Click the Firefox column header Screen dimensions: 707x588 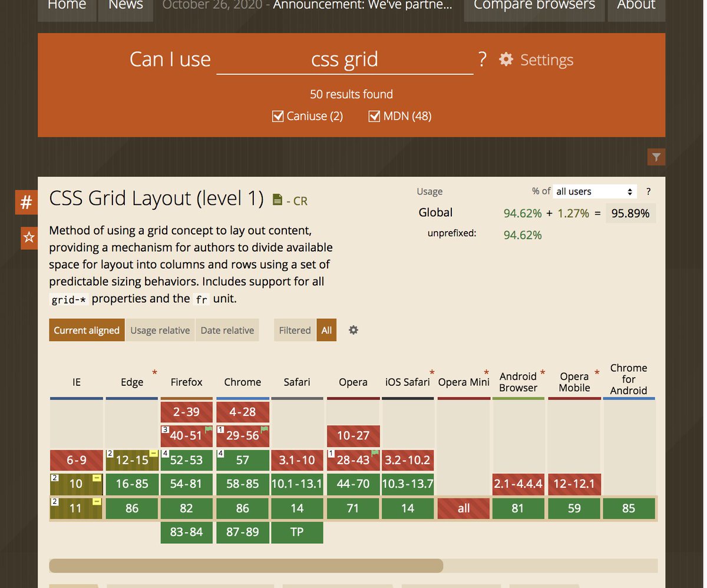(187, 382)
